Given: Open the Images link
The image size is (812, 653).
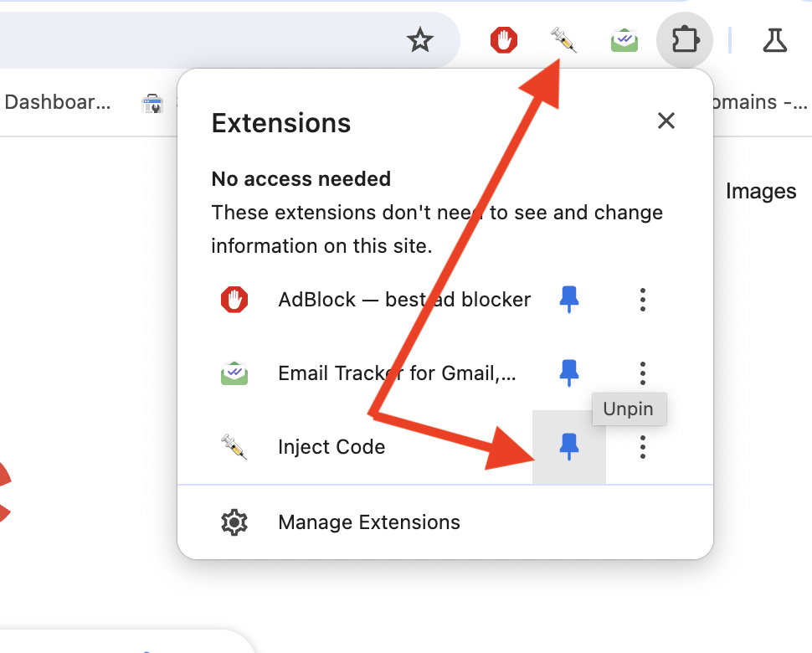Looking at the screenshot, I should click(761, 192).
